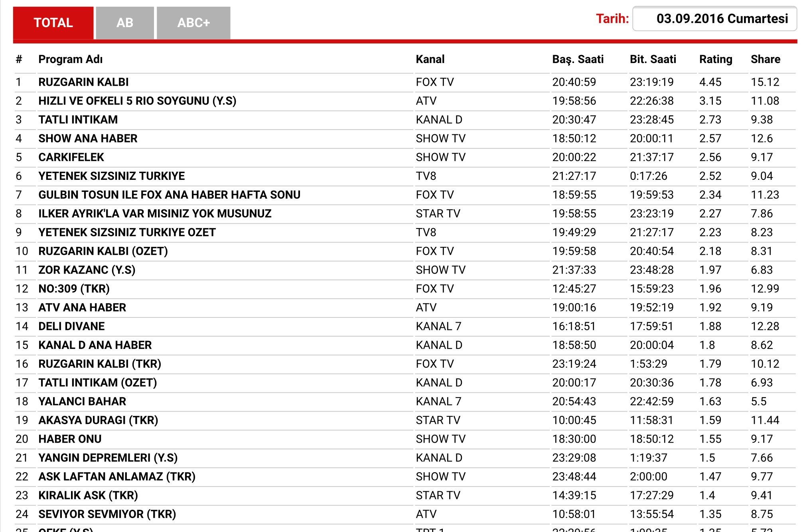Switch to the TOTAL tab
807x532 pixels.
pos(53,23)
